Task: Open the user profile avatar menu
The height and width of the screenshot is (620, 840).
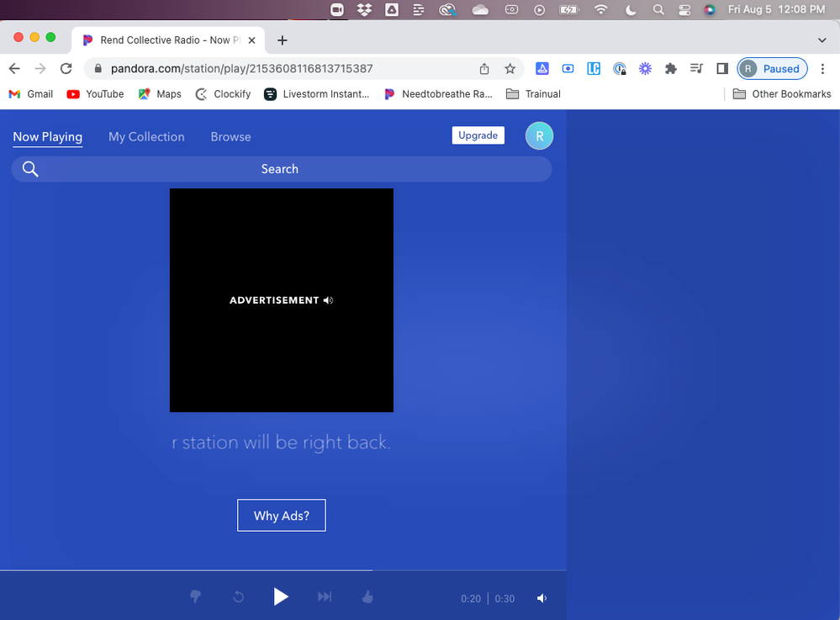Action: (539, 136)
